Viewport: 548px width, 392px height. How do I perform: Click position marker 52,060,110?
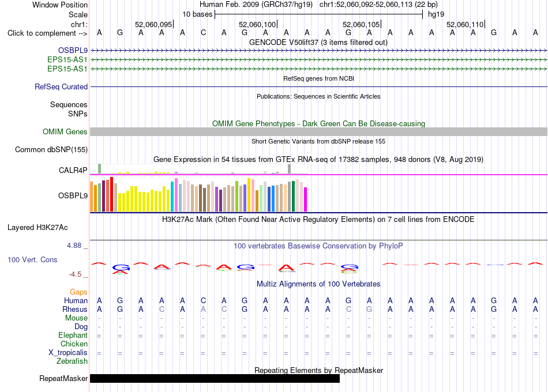pos(465,24)
